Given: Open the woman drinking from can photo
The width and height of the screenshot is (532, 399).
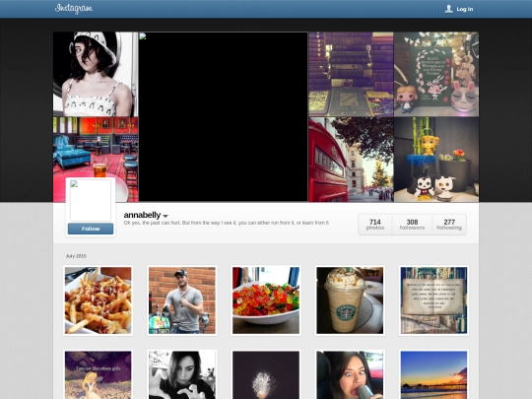Looking at the screenshot, I should (350, 375).
